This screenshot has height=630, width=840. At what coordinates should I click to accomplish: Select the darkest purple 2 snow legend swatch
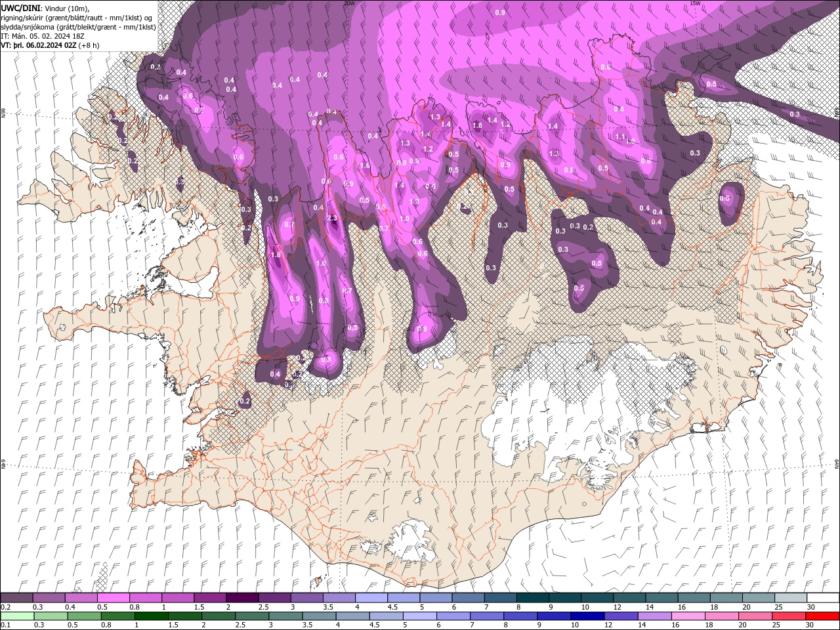click(241, 598)
